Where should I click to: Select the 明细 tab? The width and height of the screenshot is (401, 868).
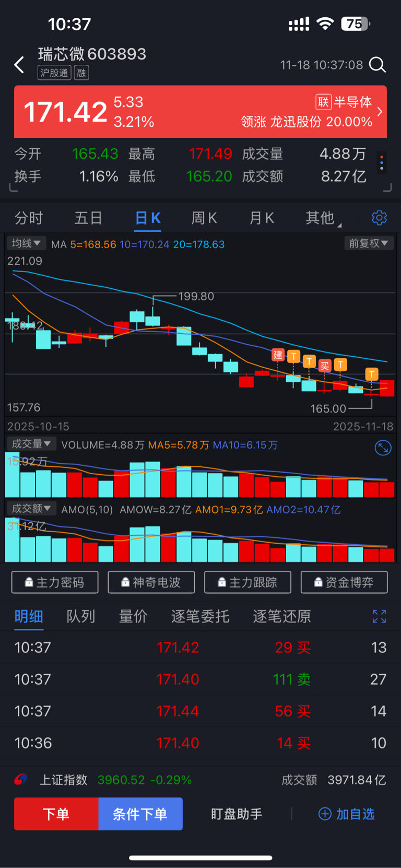point(29,616)
